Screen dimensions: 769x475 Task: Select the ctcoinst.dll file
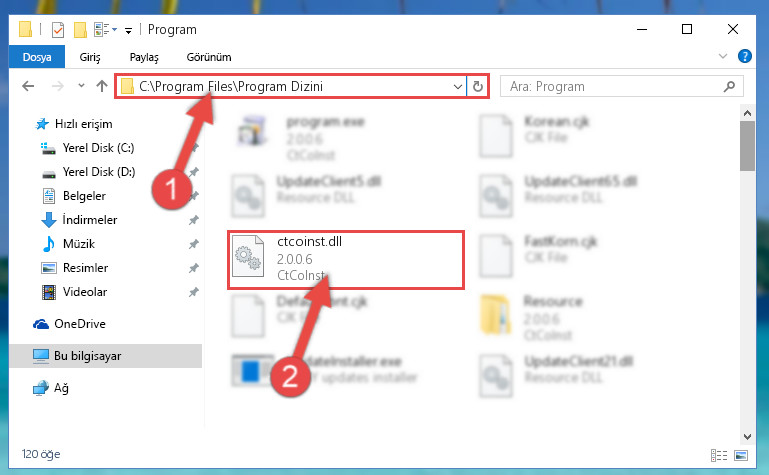[x=346, y=260]
